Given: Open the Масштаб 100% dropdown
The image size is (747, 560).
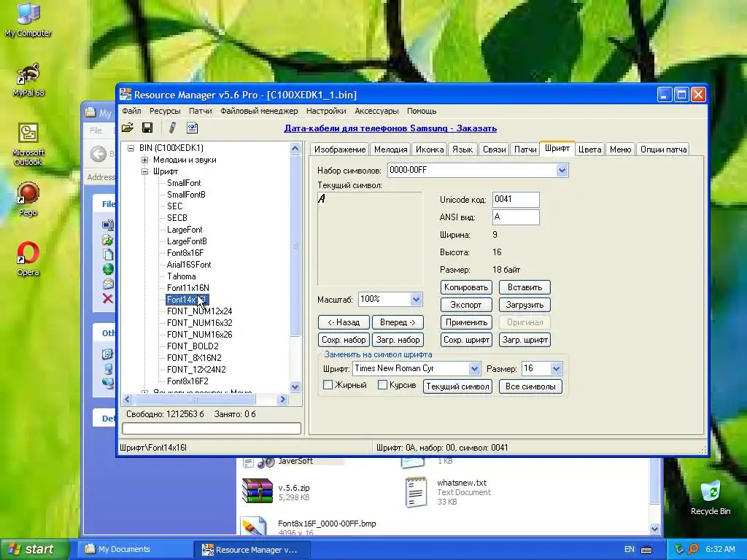Looking at the screenshot, I should [415, 300].
